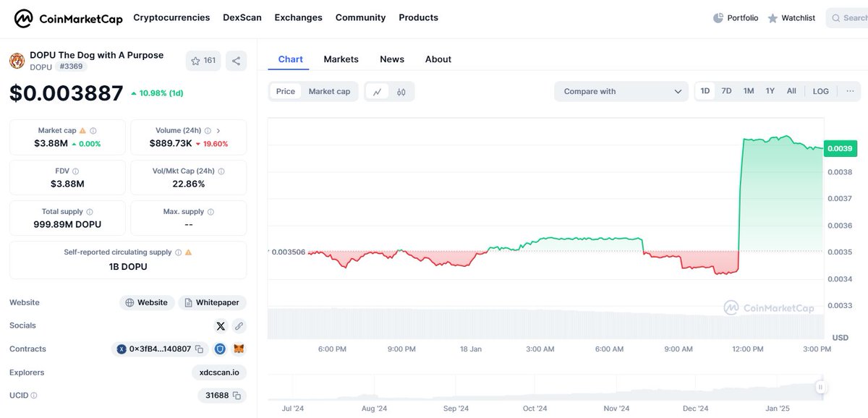This screenshot has width=868, height=418.
Task: Select the All time range
Action: tap(791, 91)
